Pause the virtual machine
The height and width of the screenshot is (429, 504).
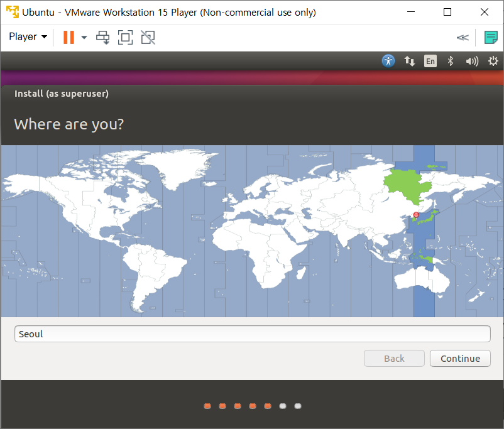pyautogui.click(x=68, y=37)
